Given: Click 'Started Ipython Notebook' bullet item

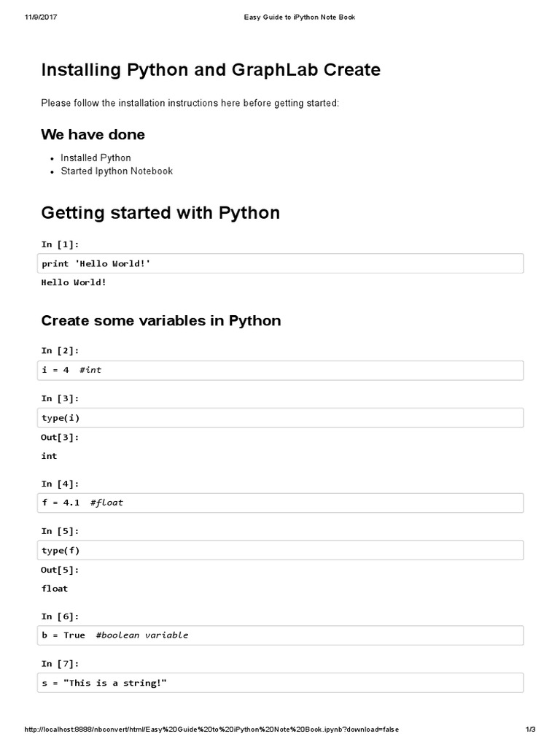Looking at the screenshot, I should (117, 171).
